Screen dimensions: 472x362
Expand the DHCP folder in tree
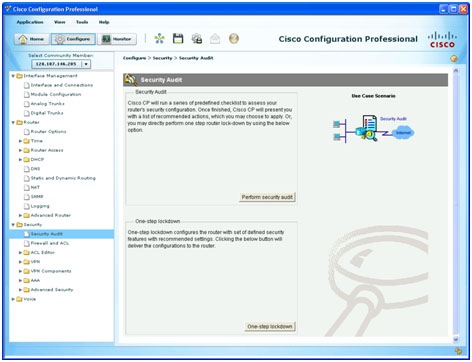tap(20, 160)
